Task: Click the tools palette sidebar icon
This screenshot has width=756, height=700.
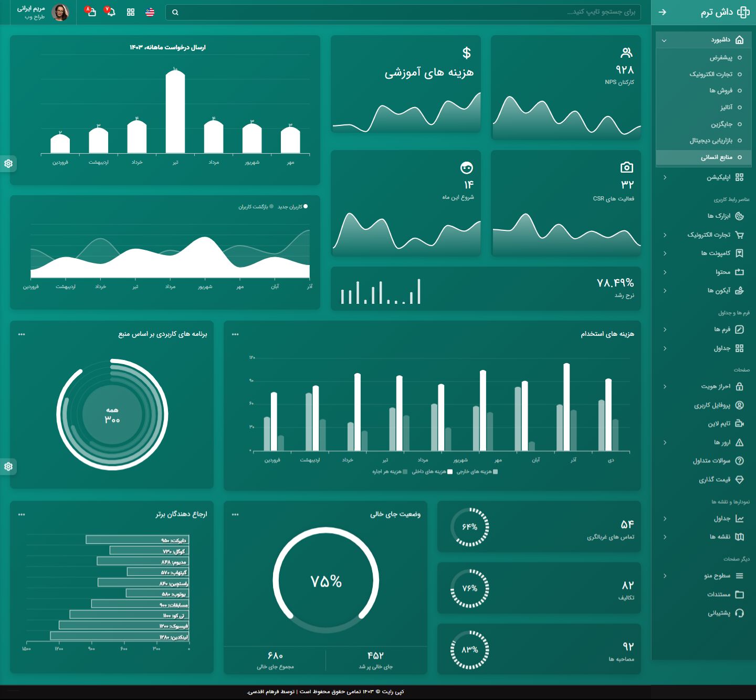Action: pos(739,216)
